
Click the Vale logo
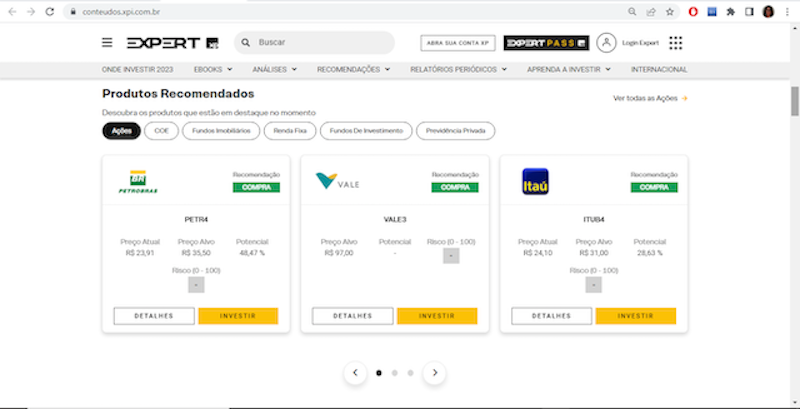(x=337, y=181)
